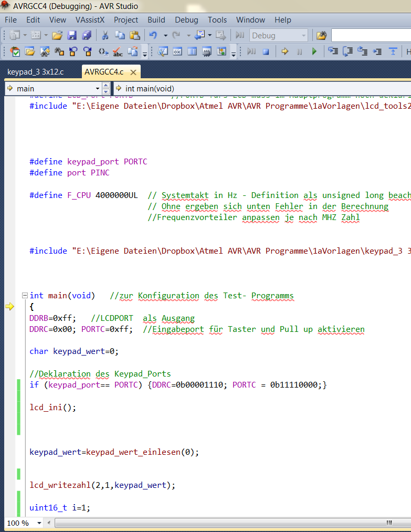Click the #define F_CPU 4000000UL text
The width and height of the screenshot is (411, 532).
pos(83,195)
